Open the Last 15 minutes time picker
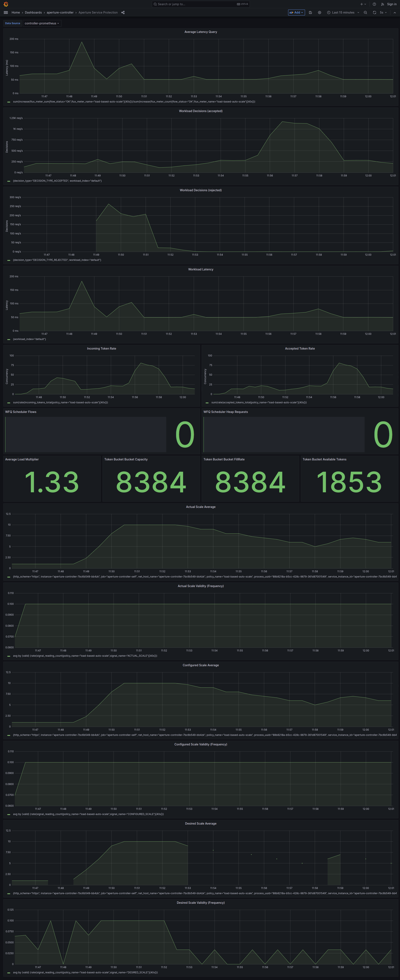Image resolution: width=400 pixels, height=980 pixels. 343,12
